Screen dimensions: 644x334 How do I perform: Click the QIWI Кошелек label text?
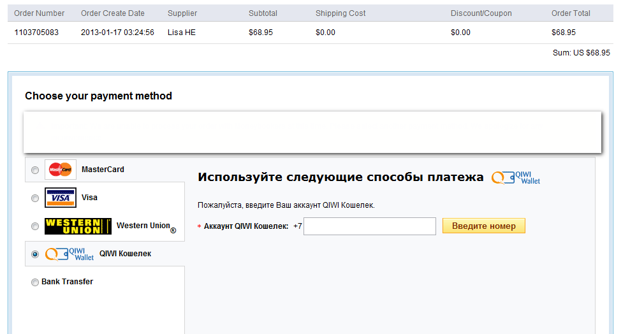(x=125, y=254)
